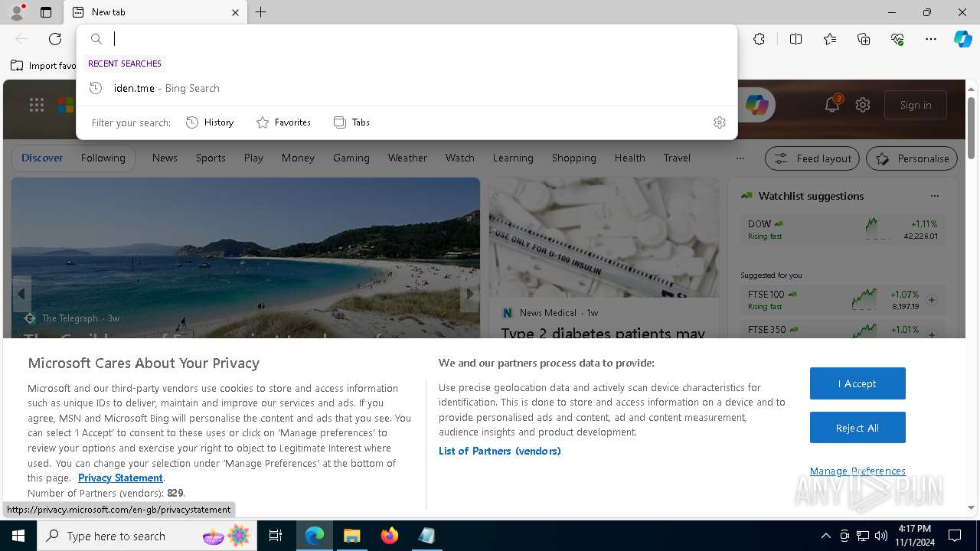Switch to the Following tab
This screenshot has width=980, height=551.
[103, 158]
